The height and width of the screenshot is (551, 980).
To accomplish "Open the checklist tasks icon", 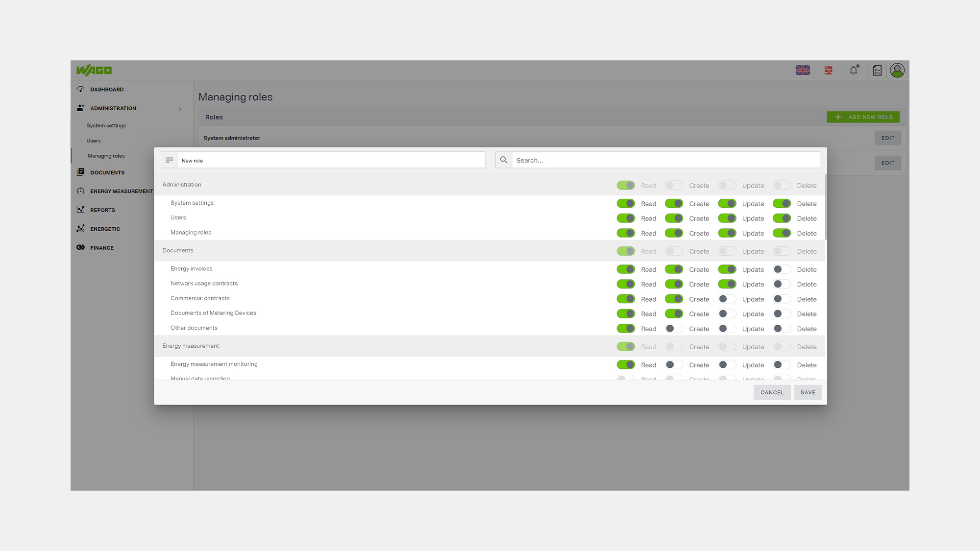I will 877,71.
